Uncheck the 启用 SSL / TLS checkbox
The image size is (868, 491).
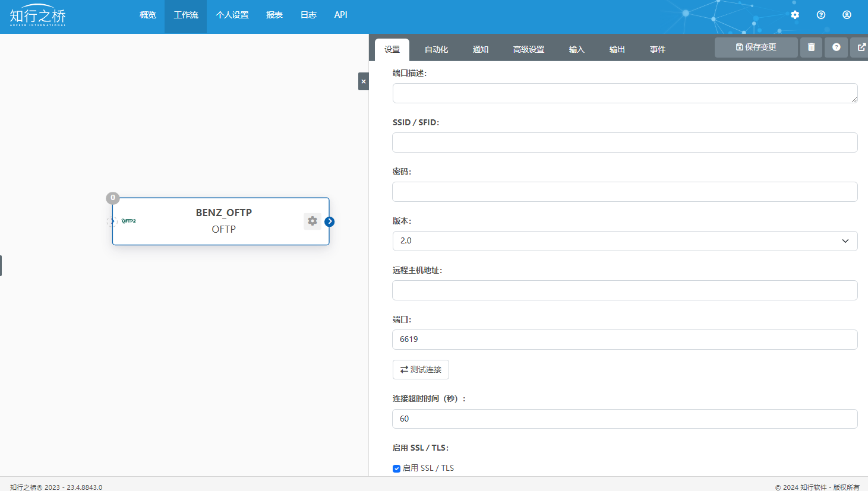396,468
